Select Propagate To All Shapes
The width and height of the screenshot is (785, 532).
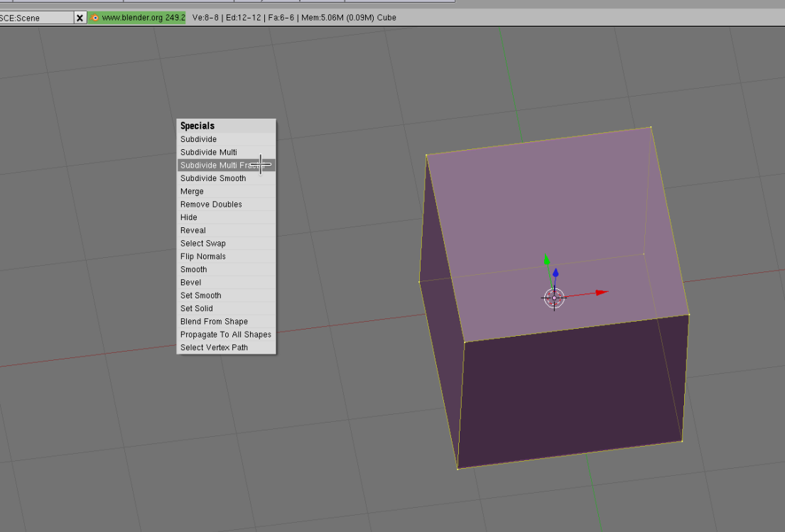[227, 335]
